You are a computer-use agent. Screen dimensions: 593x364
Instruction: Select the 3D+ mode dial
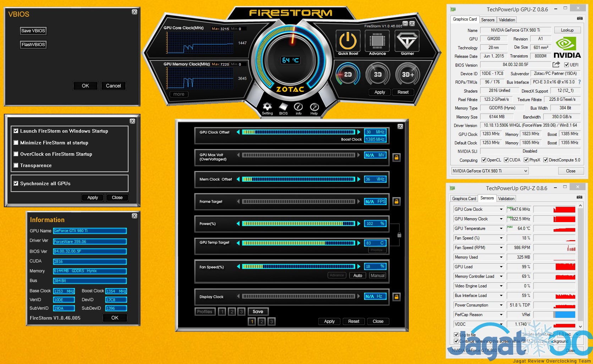click(x=408, y=75)
